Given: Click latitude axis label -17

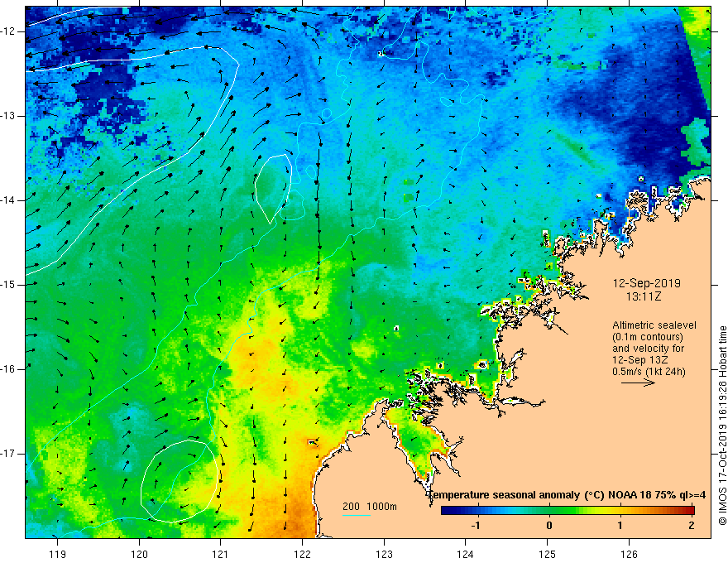Looking at the screenshot, I should [x=9, y=454].
